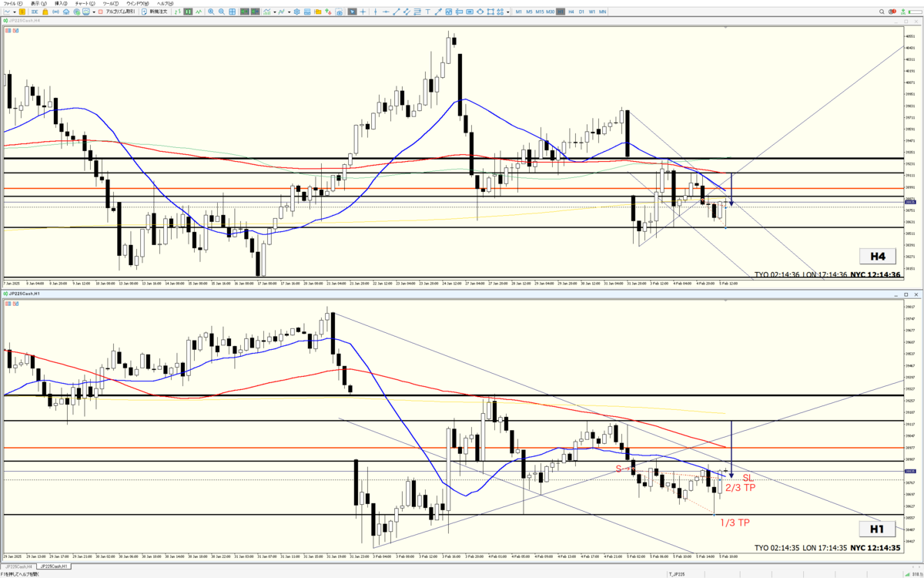Select the text T tool
The height and width of the screenshot is (578, 924).
(x=427, y=12)
